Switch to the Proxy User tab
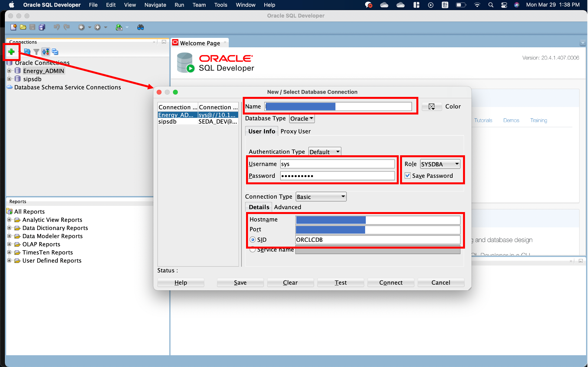588x367 pixels. [296, 131]
